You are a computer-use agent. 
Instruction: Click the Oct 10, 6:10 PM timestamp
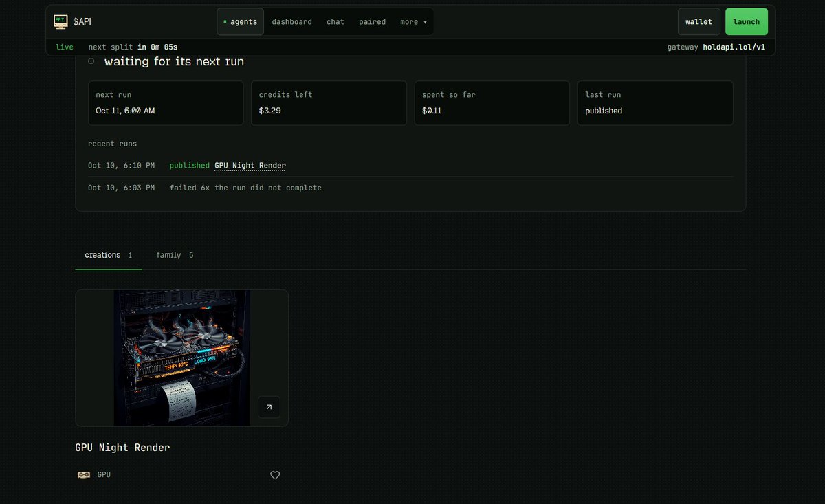click(x=121, y=166)
